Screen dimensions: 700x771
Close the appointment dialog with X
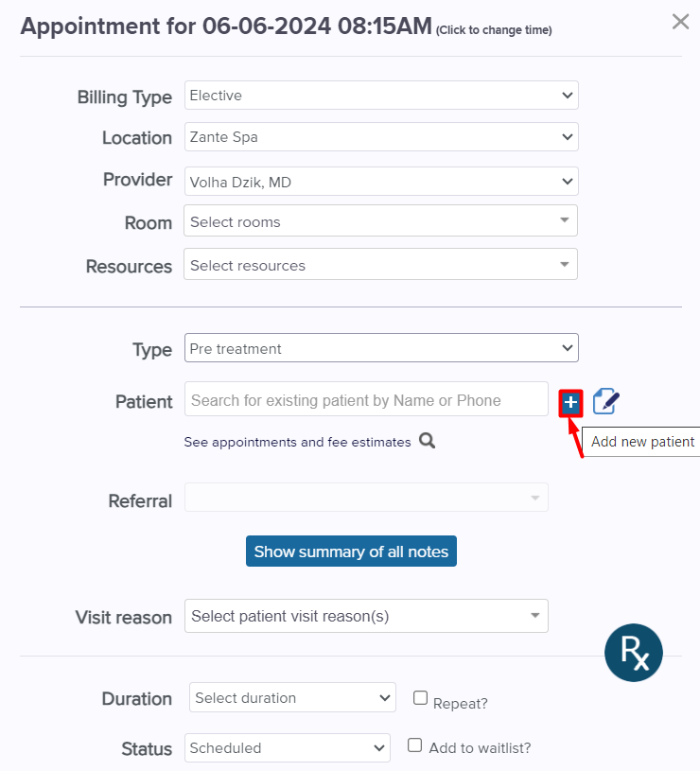click(680, 22)
